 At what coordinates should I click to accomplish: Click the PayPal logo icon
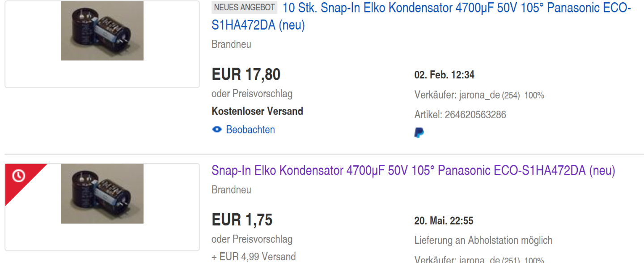419,133
